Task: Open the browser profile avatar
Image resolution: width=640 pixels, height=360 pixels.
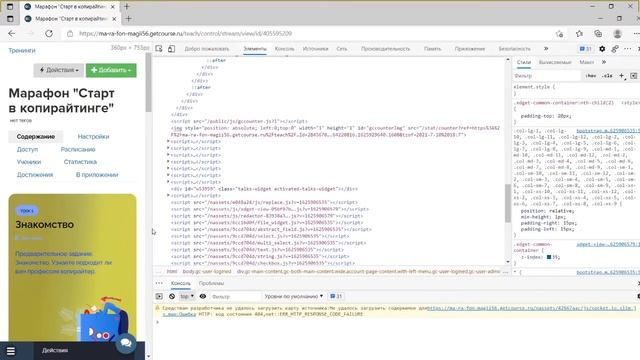Action: (x=618, y=34)
